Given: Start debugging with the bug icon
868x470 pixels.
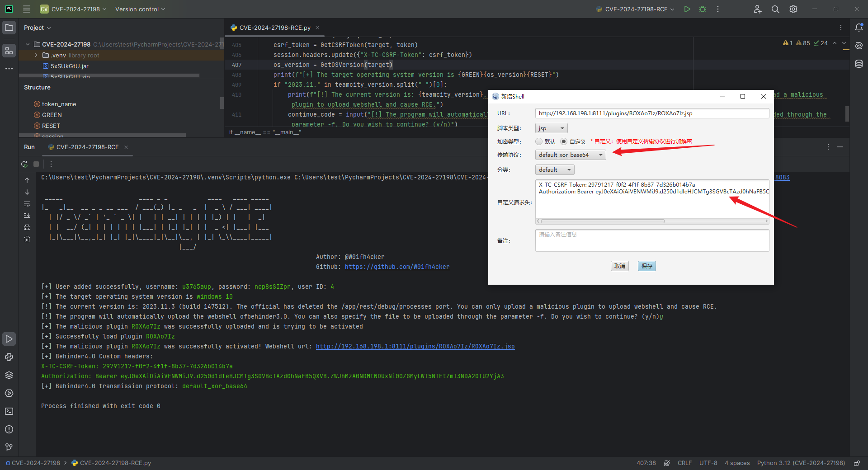Looking at the screenshot, I should click(x=703, y=9).
